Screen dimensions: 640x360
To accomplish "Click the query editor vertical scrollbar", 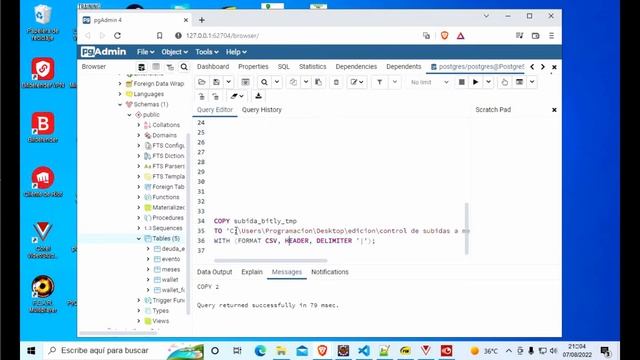I will [467, 229].
